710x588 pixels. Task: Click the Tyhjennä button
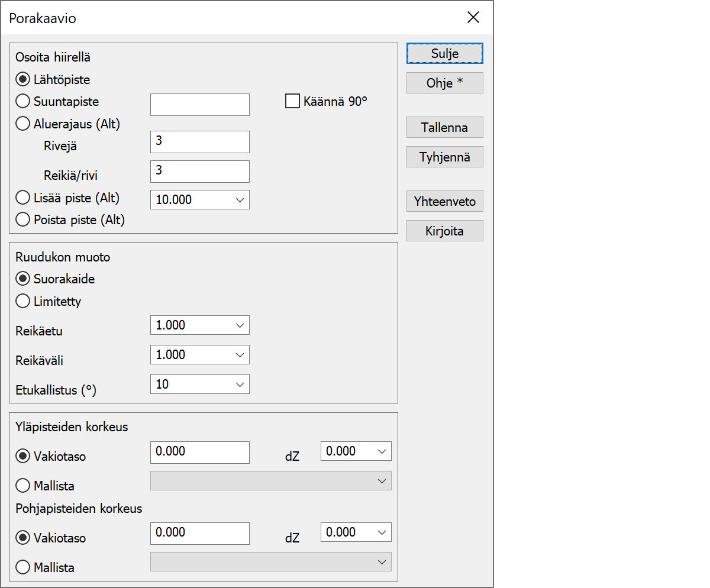click(x=444, y=157)
